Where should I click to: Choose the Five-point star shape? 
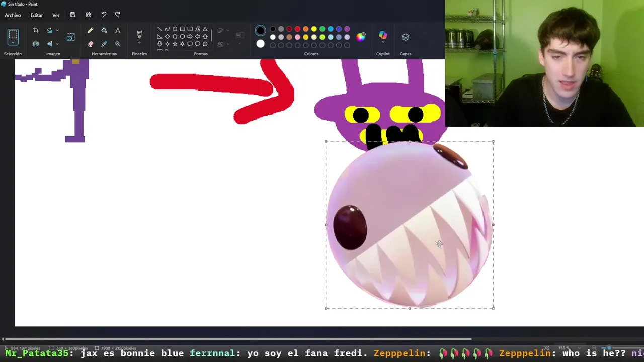click(175, 44)
